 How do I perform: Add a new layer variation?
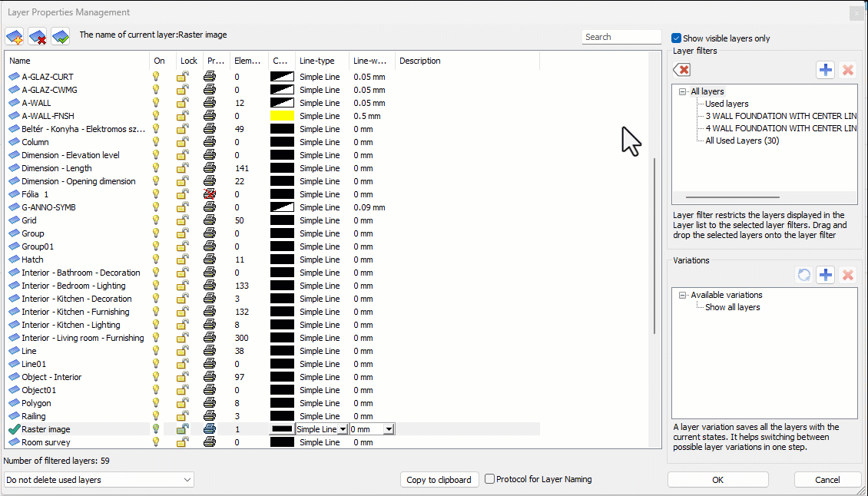(x=826, y=275)
